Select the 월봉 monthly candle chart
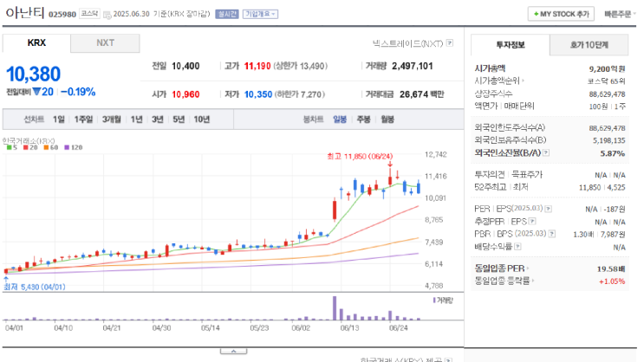 tap(387, 120)
